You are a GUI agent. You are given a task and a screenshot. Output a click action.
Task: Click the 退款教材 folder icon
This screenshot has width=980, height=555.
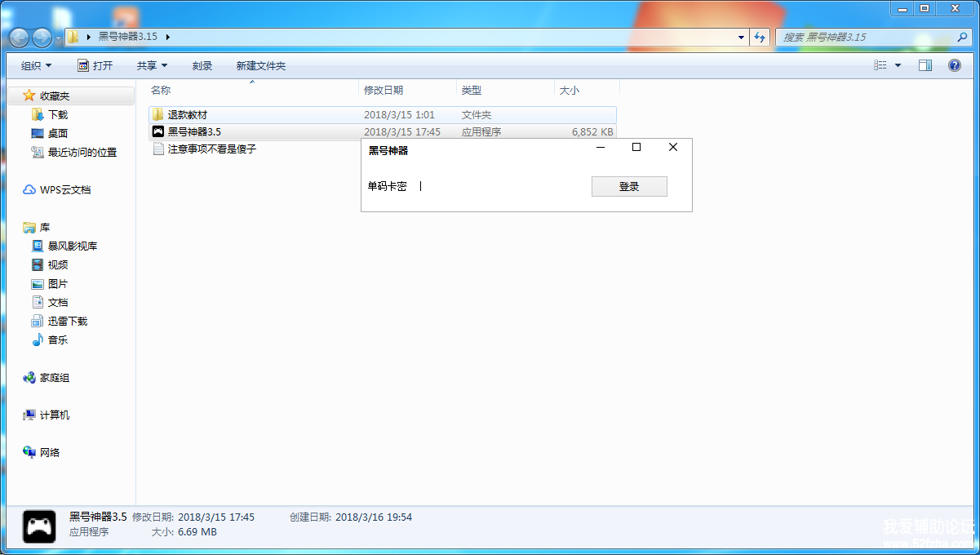coord(158,115)
